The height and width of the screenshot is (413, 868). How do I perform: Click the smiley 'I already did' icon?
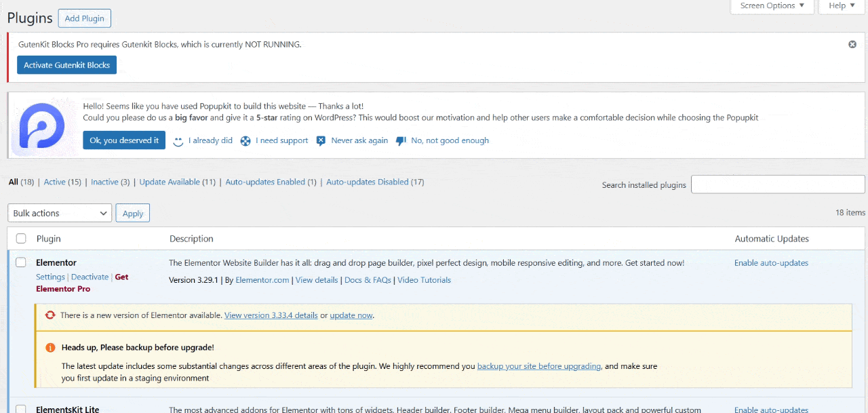[x=178, y=141]
